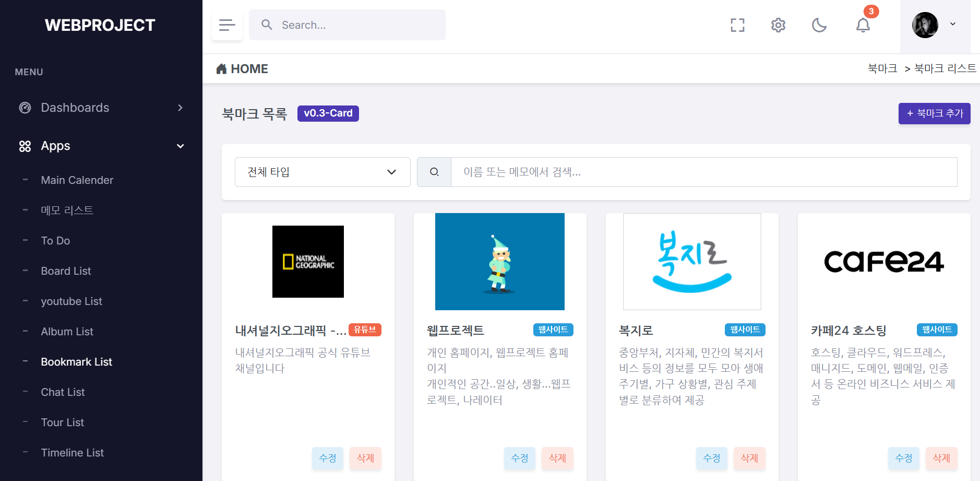Open 복지로 logo thumbnail
The image size is (980, 481).
692,262
